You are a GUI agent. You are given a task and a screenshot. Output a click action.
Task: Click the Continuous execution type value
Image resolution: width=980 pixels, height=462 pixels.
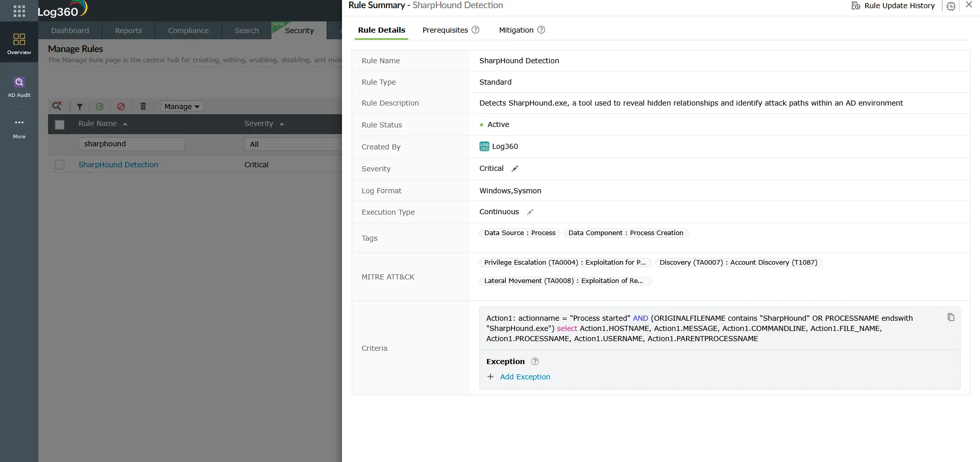[499, 212]
